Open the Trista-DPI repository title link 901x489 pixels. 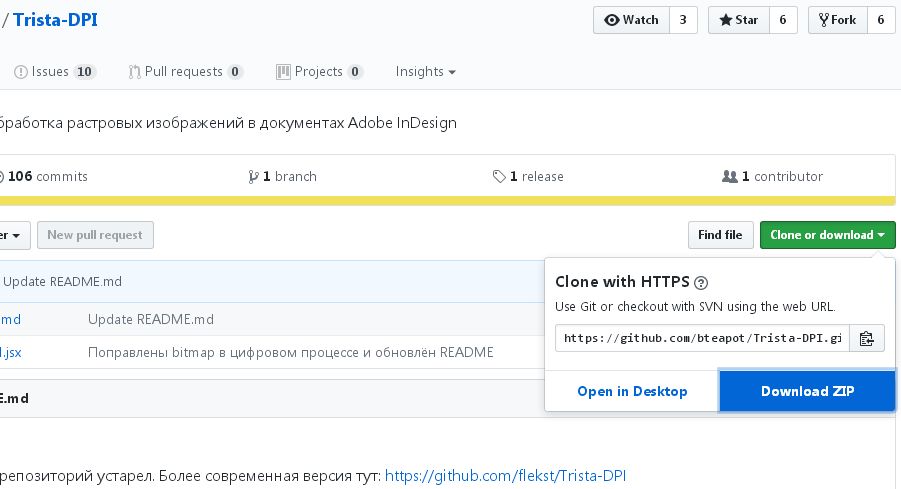[x=56, y=20]
